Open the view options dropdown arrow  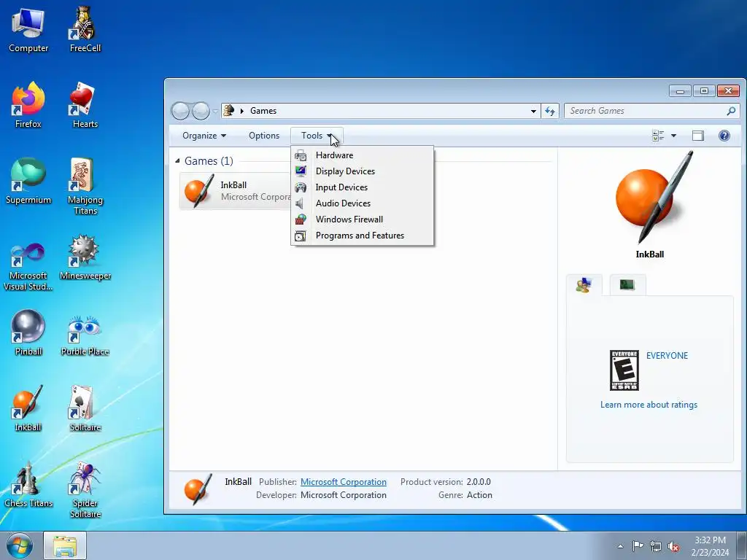point(673,136)
